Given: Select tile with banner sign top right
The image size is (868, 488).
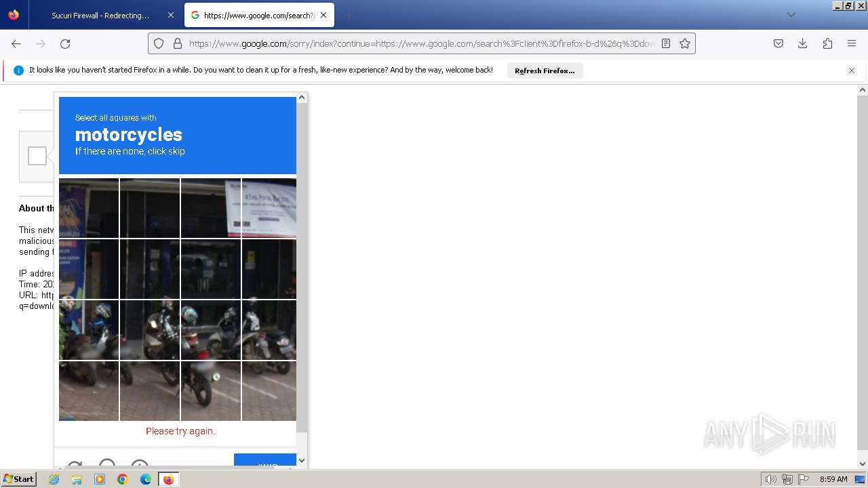Looking at the screenshot, I should [x=269, y=208].
